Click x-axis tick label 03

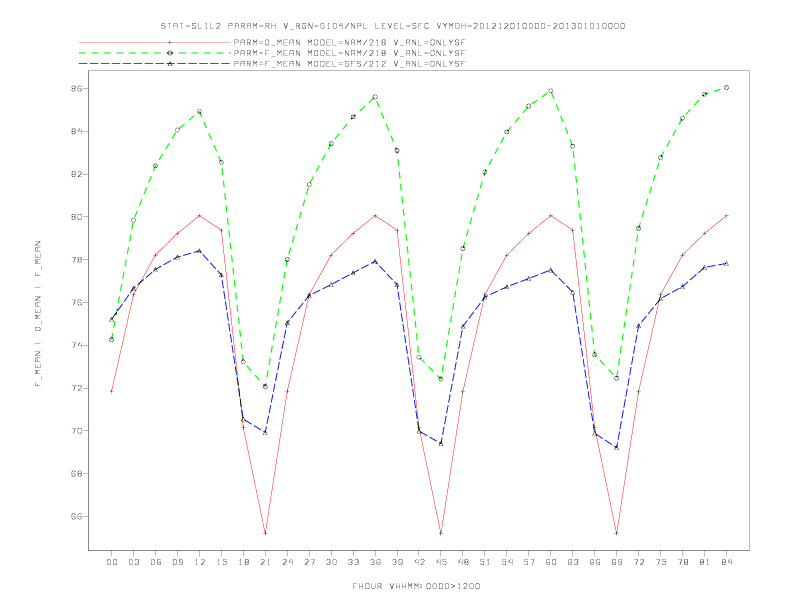pos(134,562)
